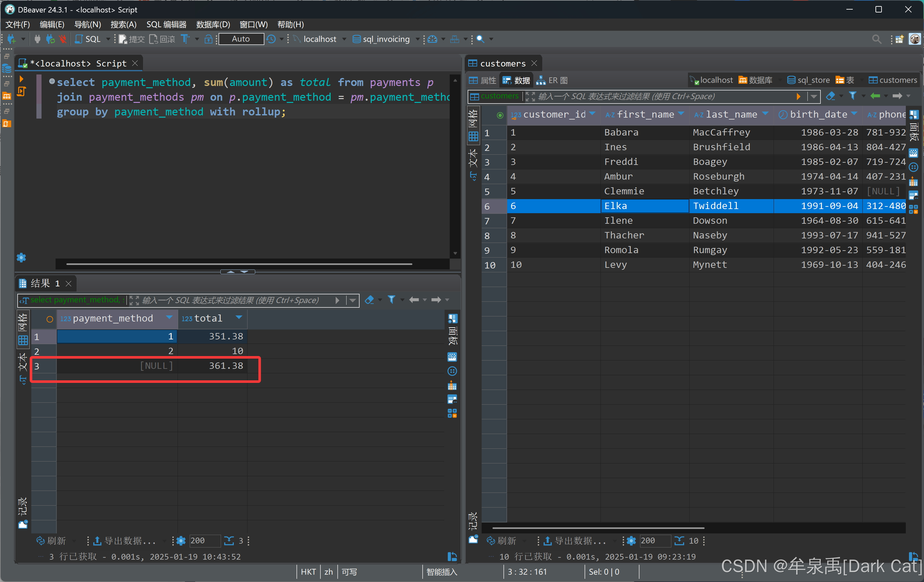Click the dashboard gauge icon in toolbar

(432, 39)
